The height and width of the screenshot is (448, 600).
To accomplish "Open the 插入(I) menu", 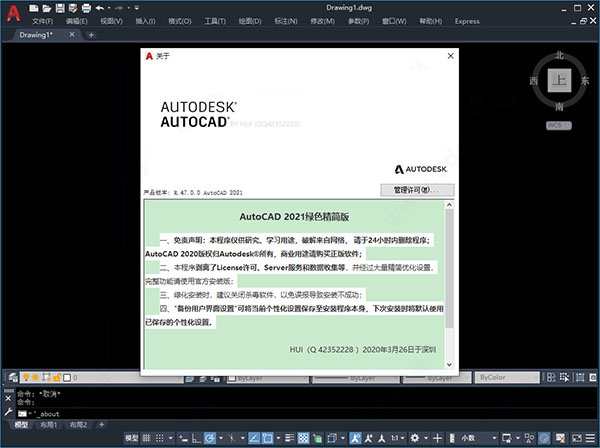I will [x=145, y=21].
